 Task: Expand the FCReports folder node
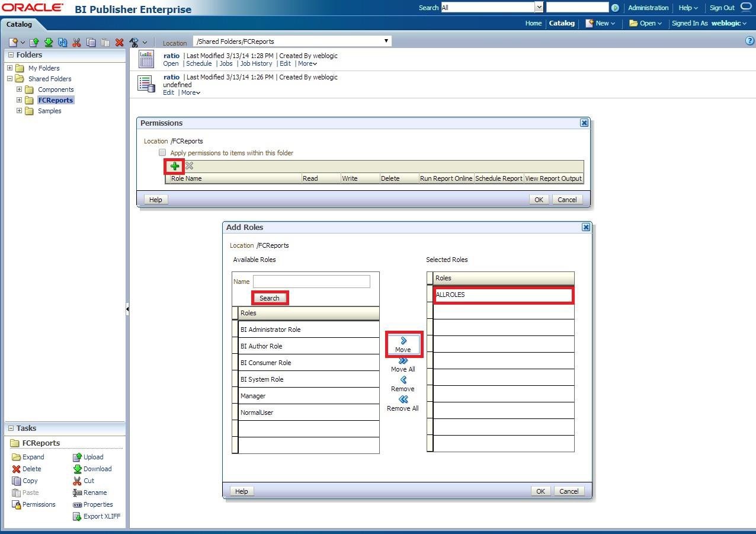click(x=19, y=100)
